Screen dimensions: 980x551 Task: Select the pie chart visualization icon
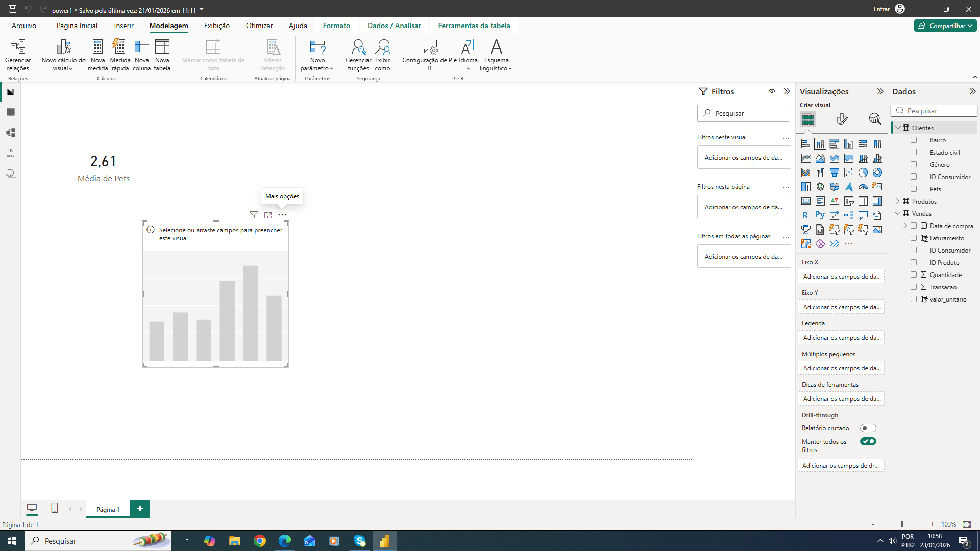(863, 172)
